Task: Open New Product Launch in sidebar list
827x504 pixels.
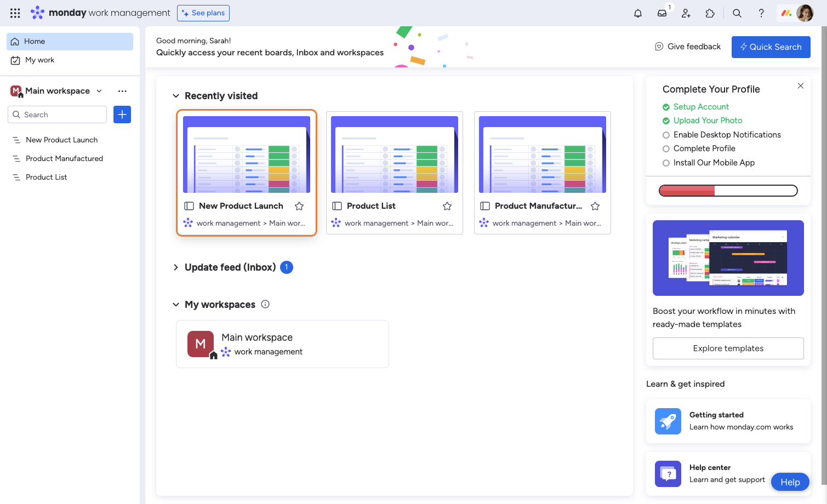Action: pyautogui.click(x=70, y=140)
